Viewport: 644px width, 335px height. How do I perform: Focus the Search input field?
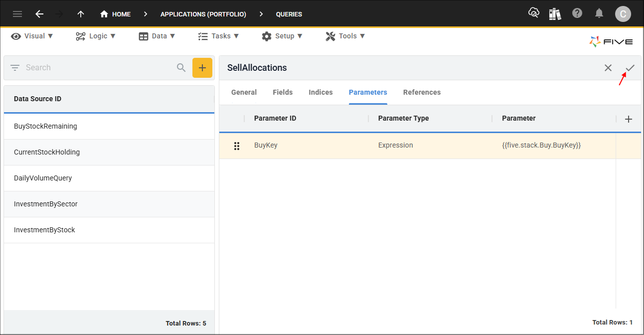[99, 68]
